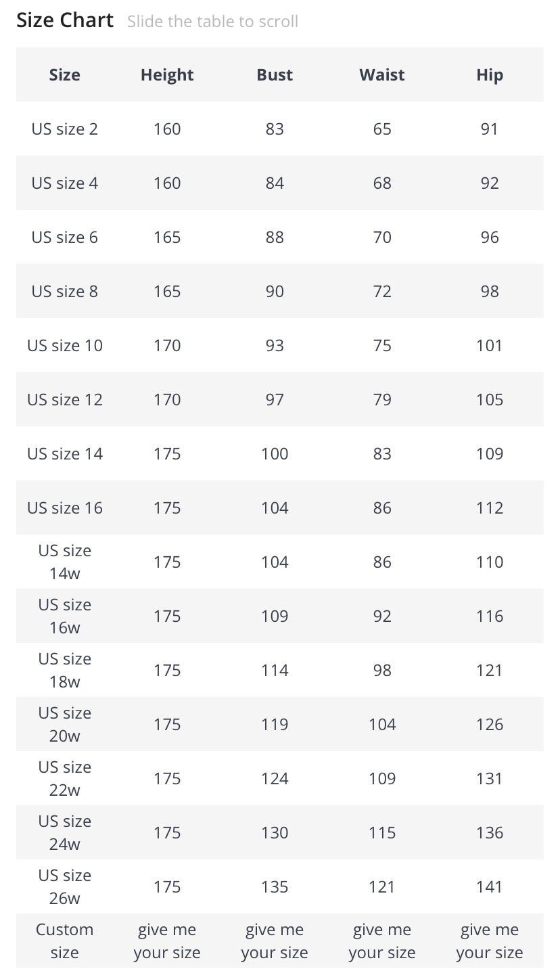Select the Hip column header

[490, 75]
